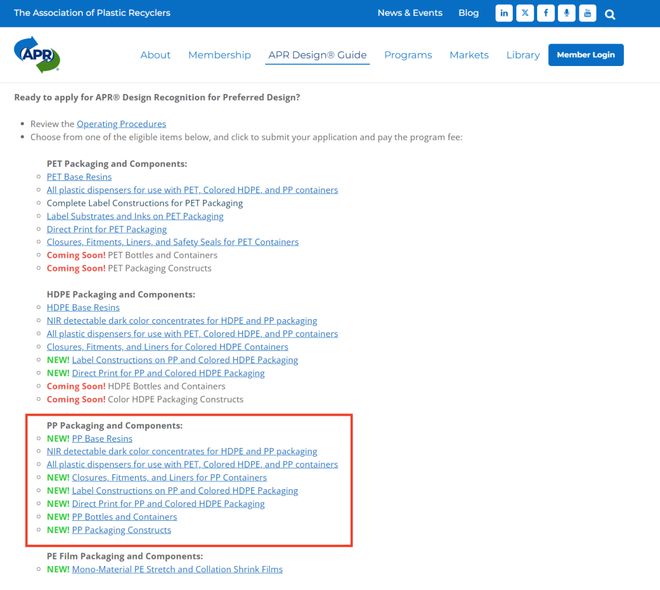
Task: Open the Library menu
Action: [x=523, y=55]
